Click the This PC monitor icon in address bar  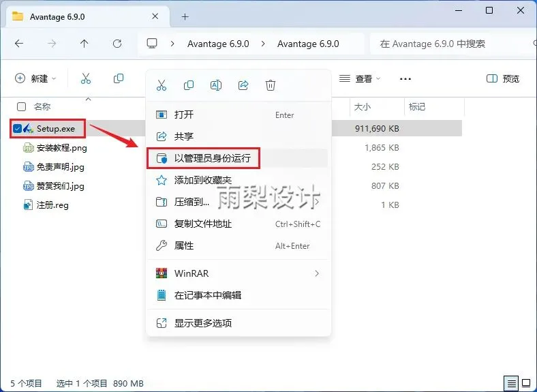152,43
